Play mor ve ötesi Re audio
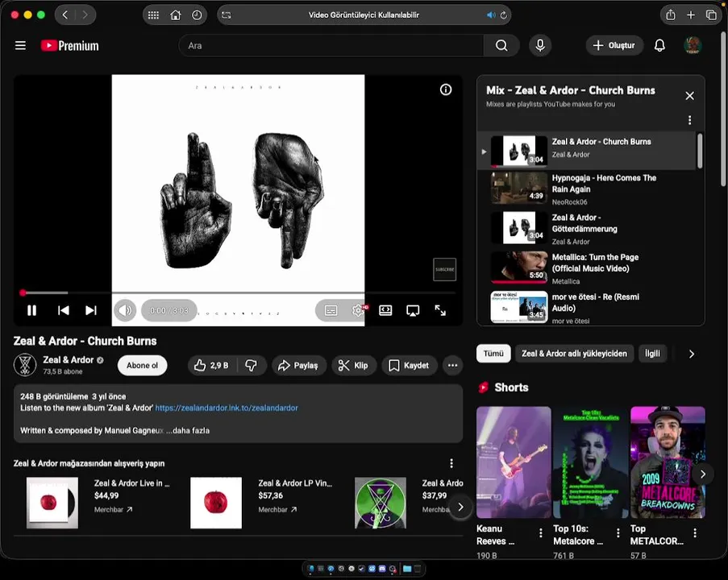This screenshot has width=728, height=580. (x=586, y=308)
